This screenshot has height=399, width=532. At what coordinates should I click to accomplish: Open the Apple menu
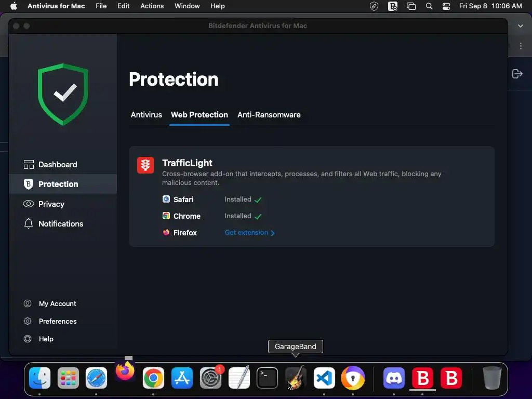click(14, 6)
